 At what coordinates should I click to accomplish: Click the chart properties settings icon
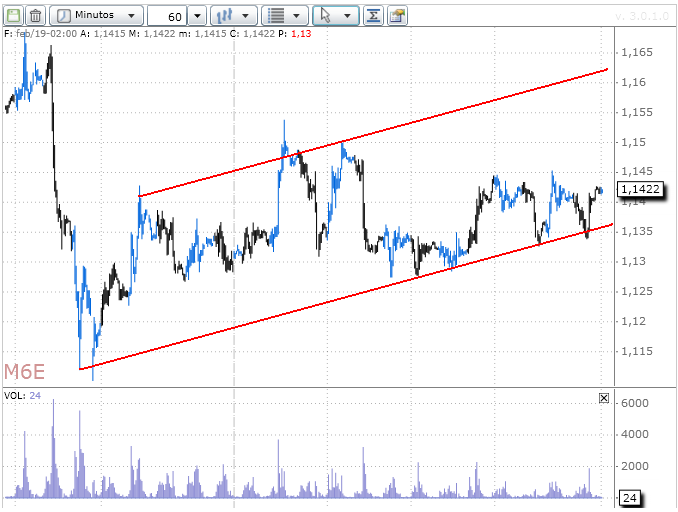(x=397, y=16)
